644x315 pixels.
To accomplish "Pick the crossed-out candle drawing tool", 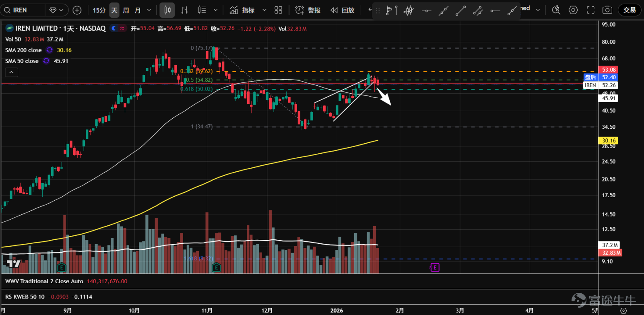I will [409, 10].
